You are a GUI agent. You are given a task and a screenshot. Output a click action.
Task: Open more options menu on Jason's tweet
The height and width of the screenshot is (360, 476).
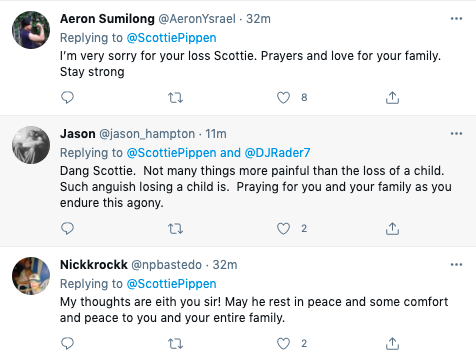[x=456, y=133]
